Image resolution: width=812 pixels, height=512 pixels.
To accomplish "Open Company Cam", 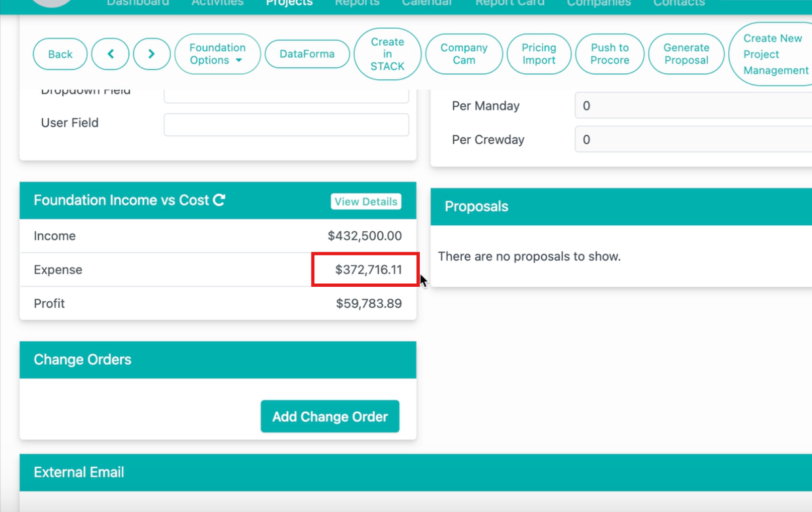I will coord(464,54).
